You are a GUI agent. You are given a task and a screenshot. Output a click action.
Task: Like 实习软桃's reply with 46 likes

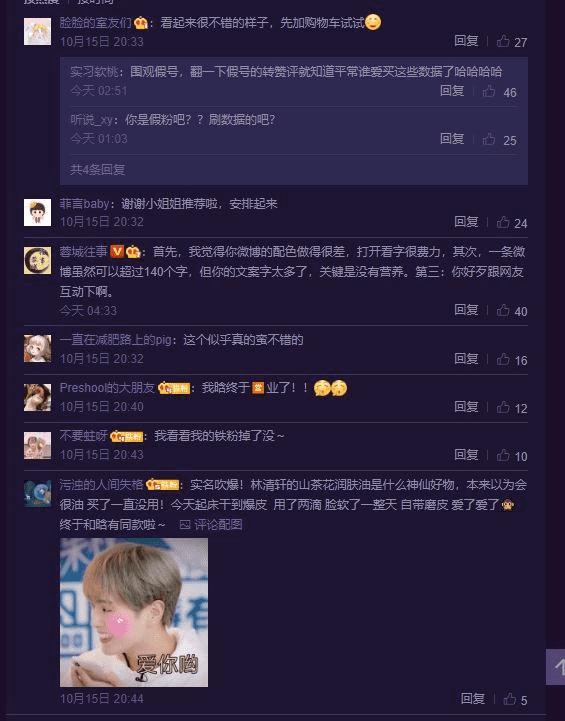tap(499, 92)
